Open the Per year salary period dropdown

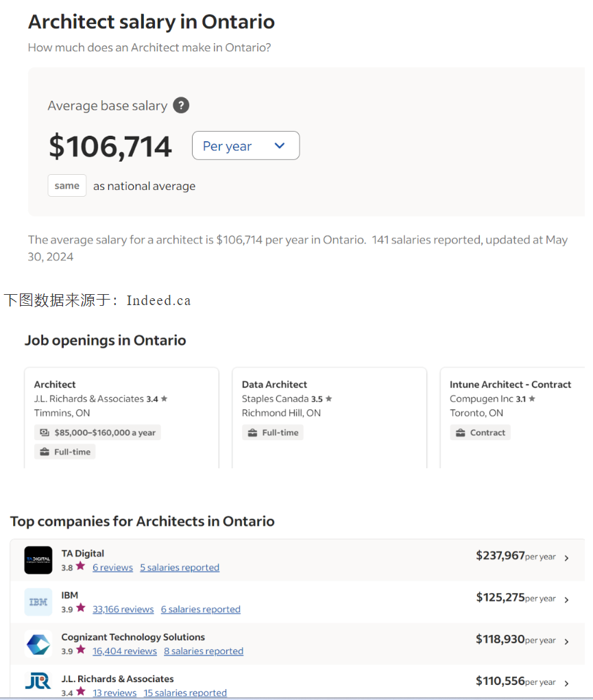pyautogui.click(x=245, y=145)
